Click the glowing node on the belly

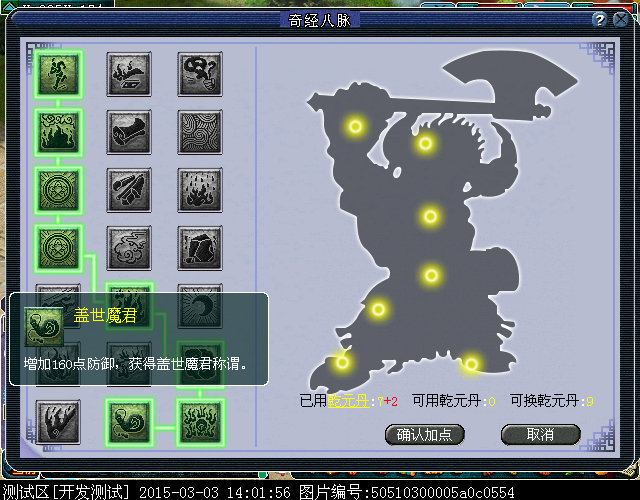pos(431,276)
